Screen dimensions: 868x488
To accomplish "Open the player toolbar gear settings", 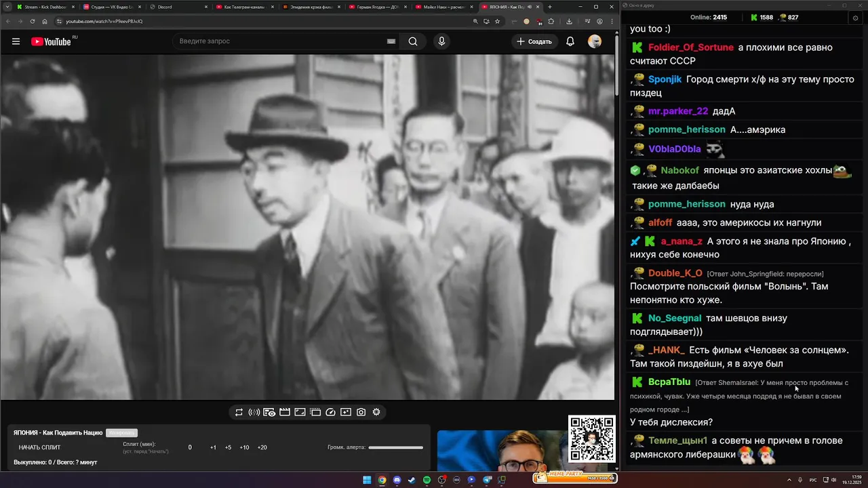I will (x=376, y=412).
